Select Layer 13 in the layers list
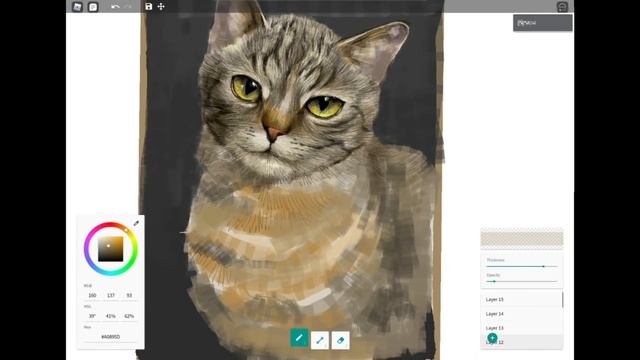Viewport: 640px width, 360px height. coord(521,328)
